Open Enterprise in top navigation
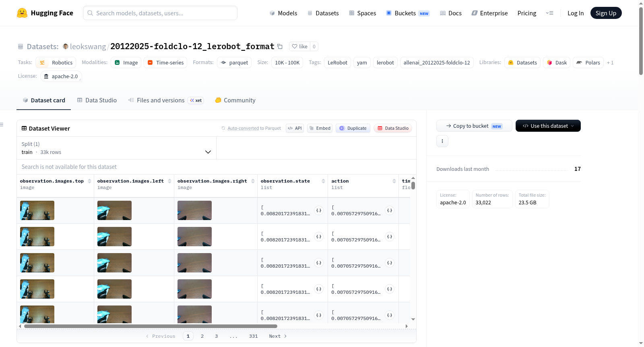This screenshot has height=347, width=644. [x=489, y=13]
